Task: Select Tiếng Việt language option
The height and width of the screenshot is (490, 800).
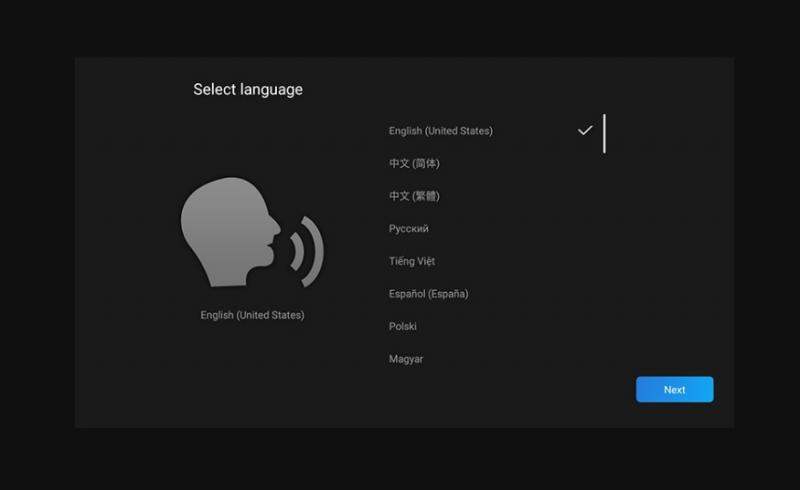Action: [412, 261]
